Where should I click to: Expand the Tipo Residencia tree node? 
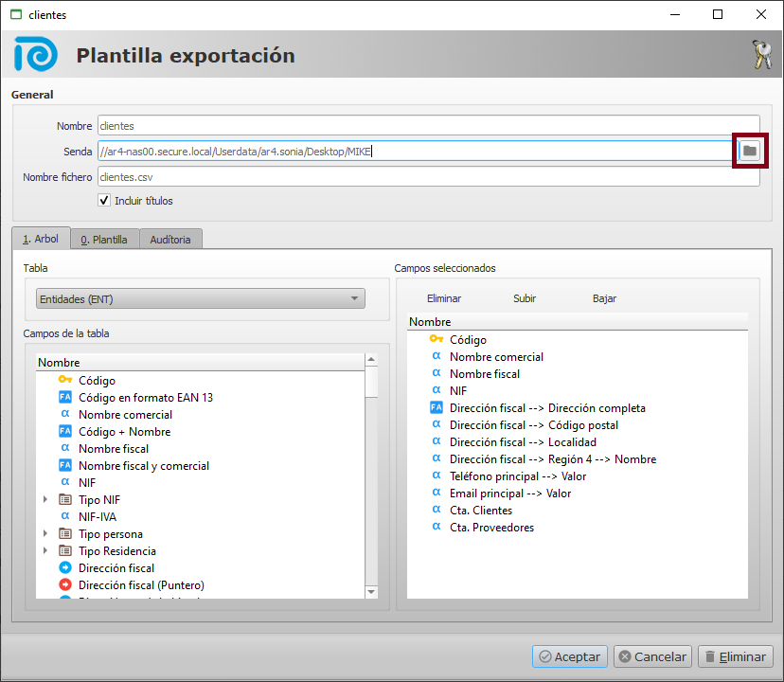click(45, 551)
